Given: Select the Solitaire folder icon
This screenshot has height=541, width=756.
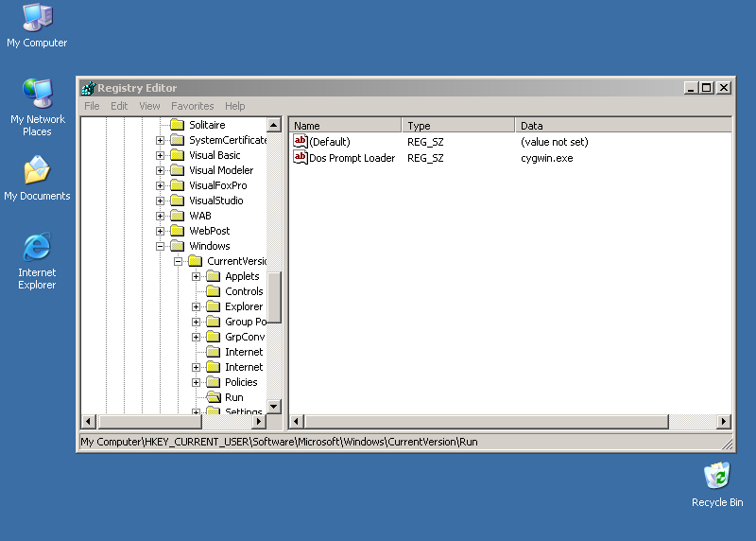Looking at the screenshot, I should tap(178, 125).
